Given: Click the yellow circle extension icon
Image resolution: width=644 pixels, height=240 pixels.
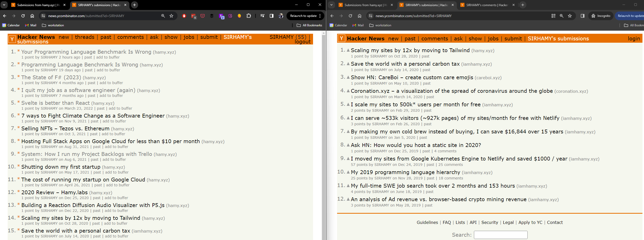Looking at the screenshot, I should [x=239, y=16].
